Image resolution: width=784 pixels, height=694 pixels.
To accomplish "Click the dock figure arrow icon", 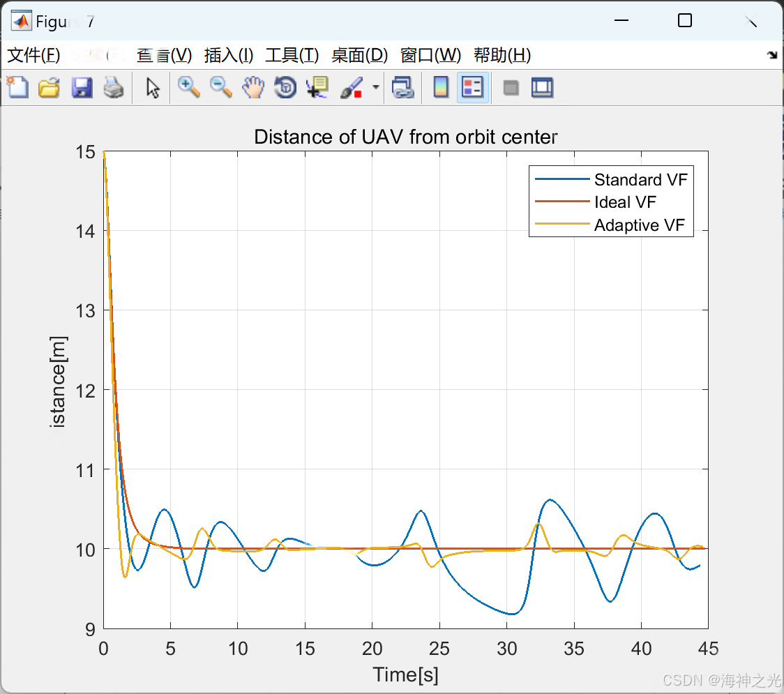I will click(773, 55).
